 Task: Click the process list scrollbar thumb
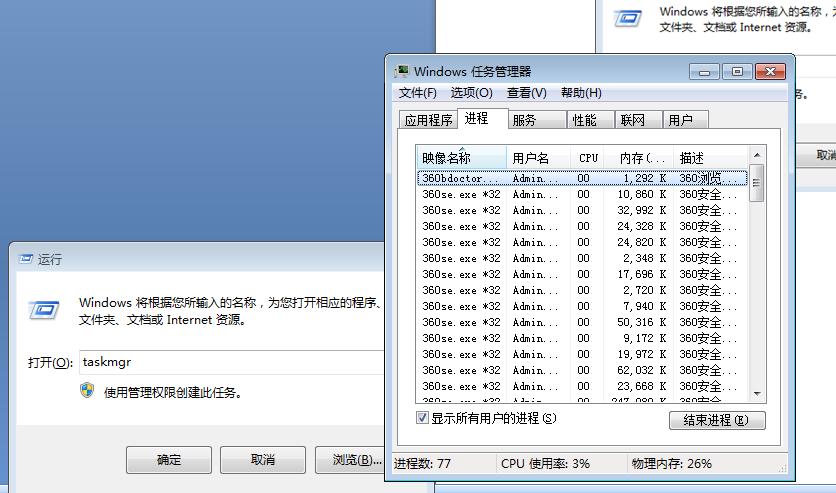coord(757,183)
